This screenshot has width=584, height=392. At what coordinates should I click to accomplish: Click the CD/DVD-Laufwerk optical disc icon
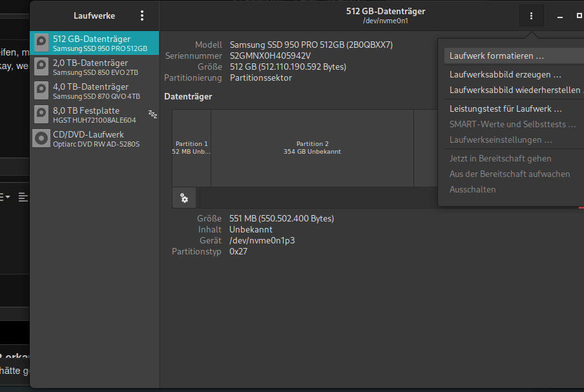[x=41, y=138]
